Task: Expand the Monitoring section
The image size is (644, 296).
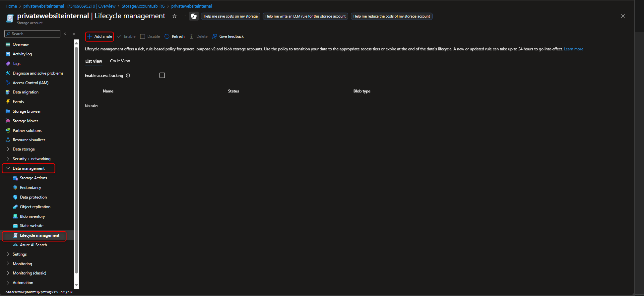Action: tap(8, 264)
